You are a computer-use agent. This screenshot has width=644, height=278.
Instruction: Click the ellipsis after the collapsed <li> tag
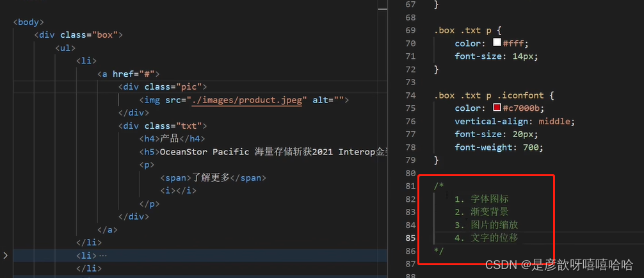[x=102, y=256]
